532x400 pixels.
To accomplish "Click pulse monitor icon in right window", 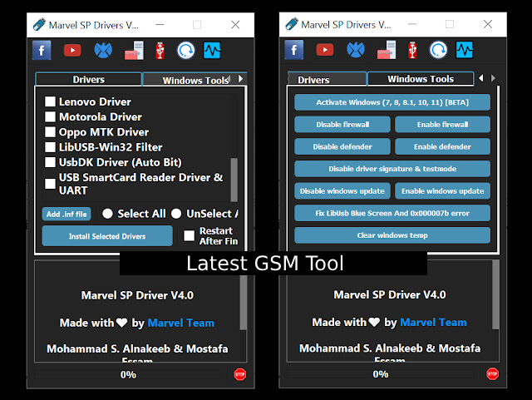I will 465,50.
